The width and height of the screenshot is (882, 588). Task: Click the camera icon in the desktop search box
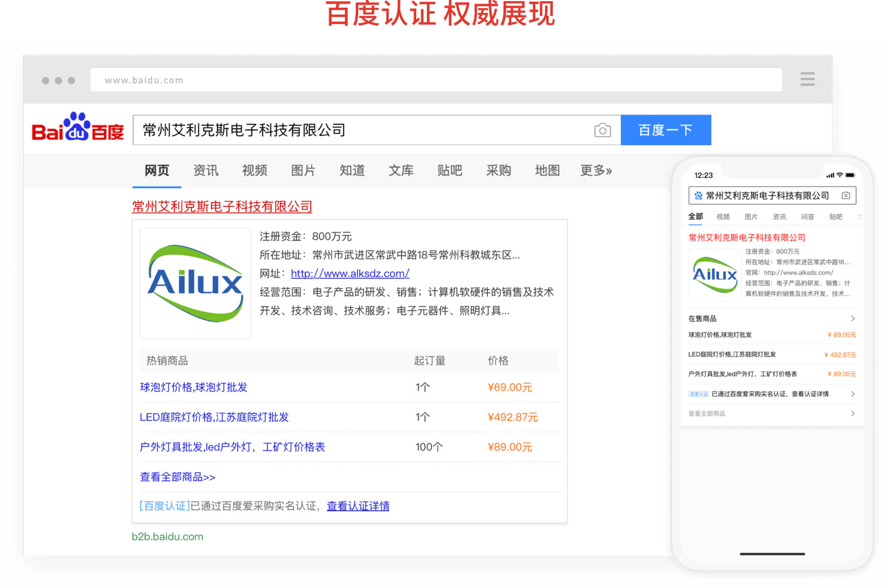[603, 130]
